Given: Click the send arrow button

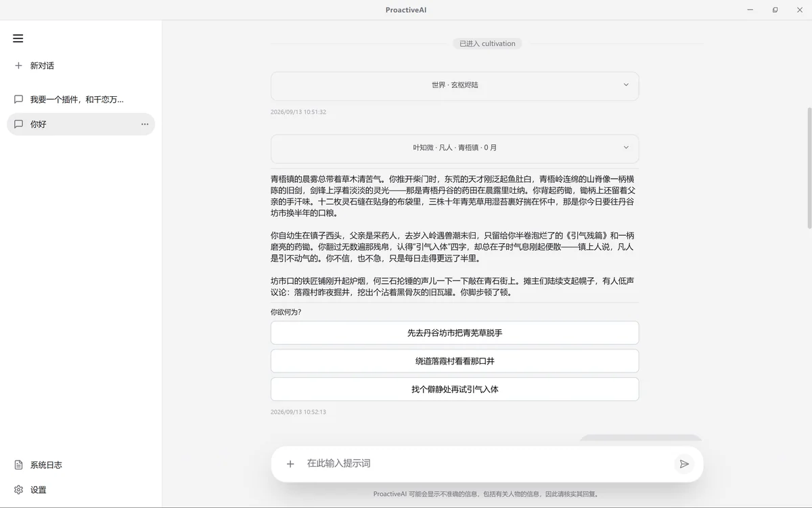Looking at the screenshot, I should pos(684,464).
